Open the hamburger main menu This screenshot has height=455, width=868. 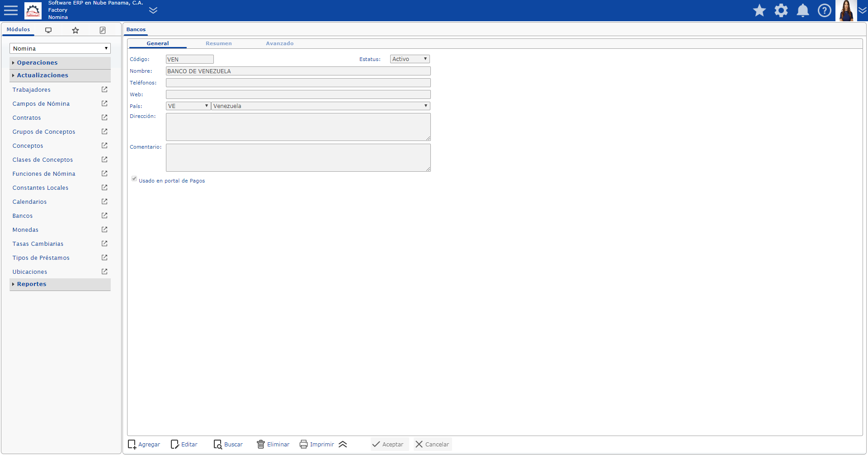pyautogui.click(x=10, y=10)
